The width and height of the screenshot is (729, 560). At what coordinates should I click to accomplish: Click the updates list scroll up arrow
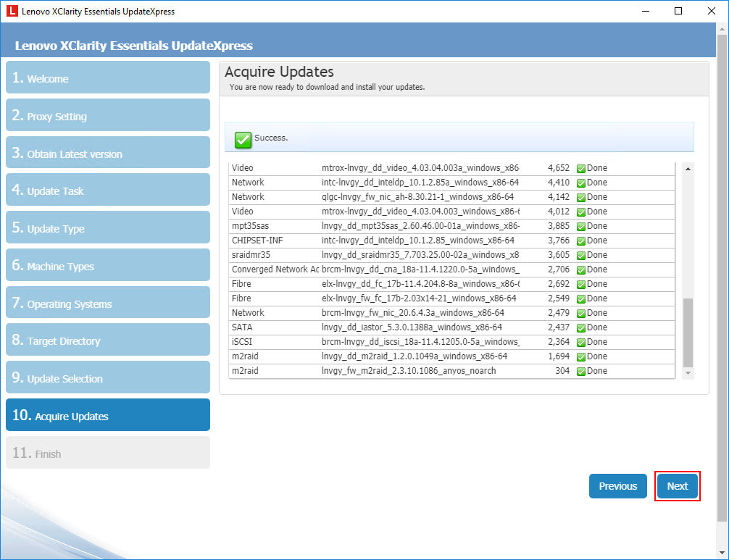[688, 169]
